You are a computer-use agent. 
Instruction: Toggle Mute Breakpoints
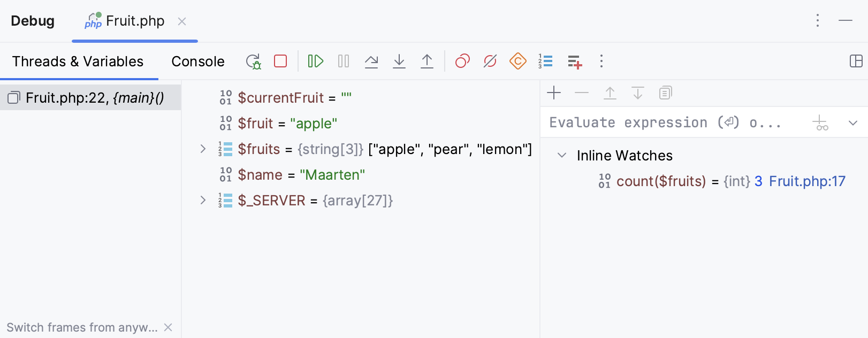tap(490, 62)
